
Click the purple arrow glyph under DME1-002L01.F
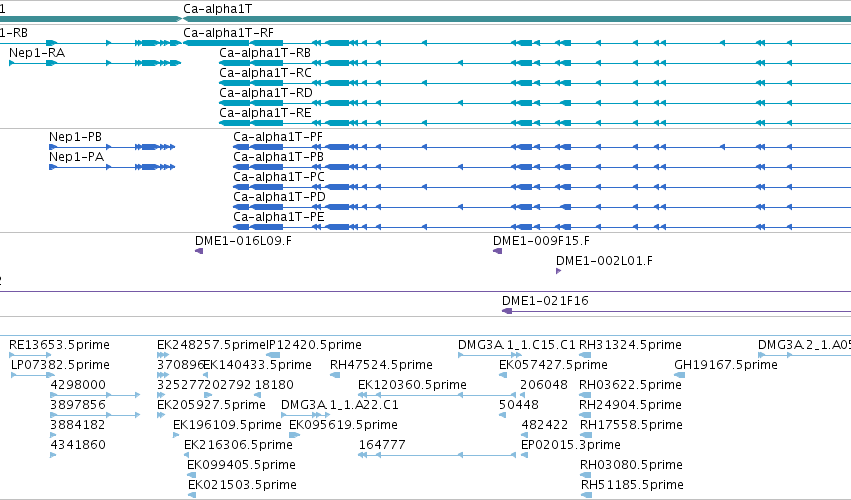click(558, 271)
